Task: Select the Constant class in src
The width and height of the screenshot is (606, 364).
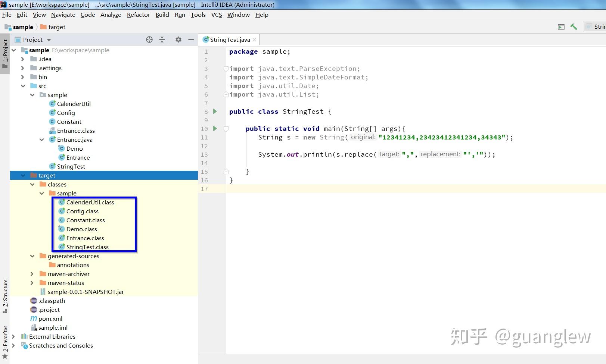Action: [69, 122]
